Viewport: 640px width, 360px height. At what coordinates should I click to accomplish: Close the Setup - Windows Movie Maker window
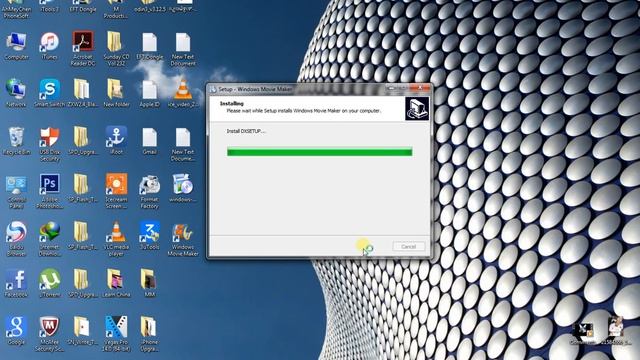click(x=420, y=88)
